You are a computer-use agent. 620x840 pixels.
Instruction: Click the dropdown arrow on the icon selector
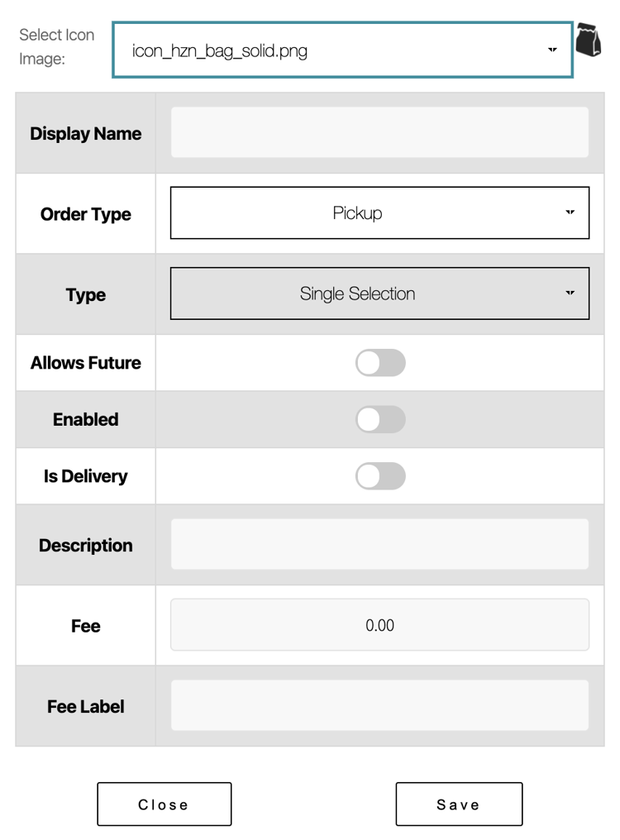point(552,50)
